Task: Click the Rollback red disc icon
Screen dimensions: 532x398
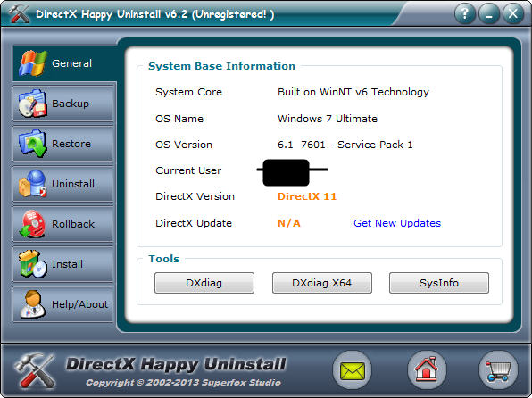Action: pos(32,224)
